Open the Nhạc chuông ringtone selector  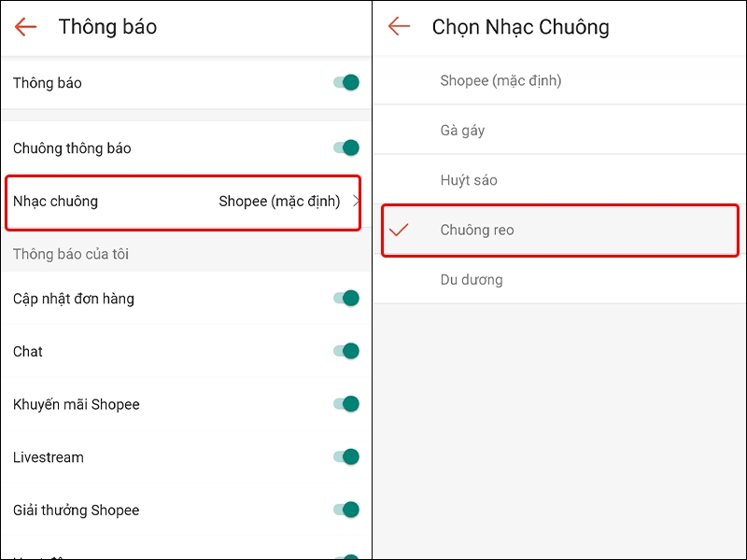(183, 201)
